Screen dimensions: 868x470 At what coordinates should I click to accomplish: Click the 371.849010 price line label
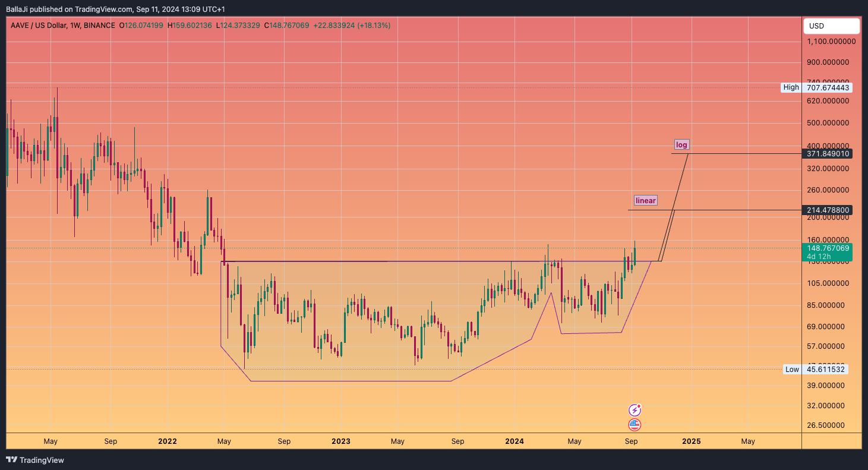[828, 153]
